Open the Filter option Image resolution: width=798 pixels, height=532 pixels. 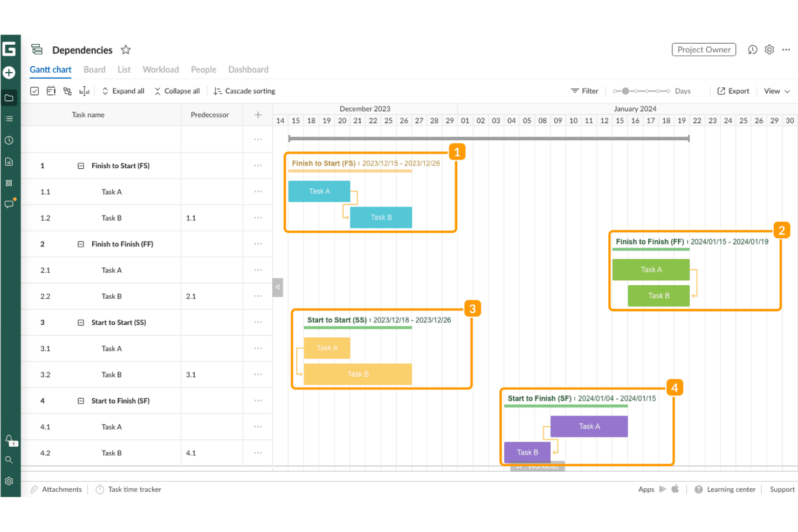click(x=584, y=91)
